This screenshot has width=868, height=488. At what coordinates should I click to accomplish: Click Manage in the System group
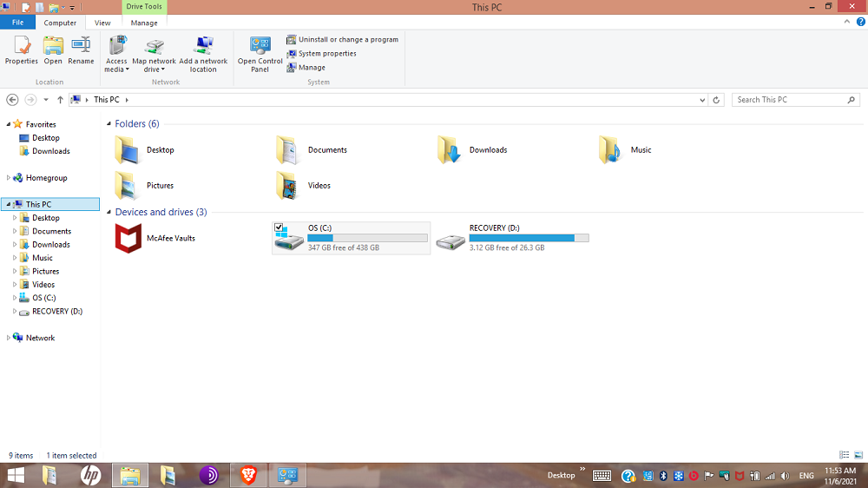click(306, 67)
